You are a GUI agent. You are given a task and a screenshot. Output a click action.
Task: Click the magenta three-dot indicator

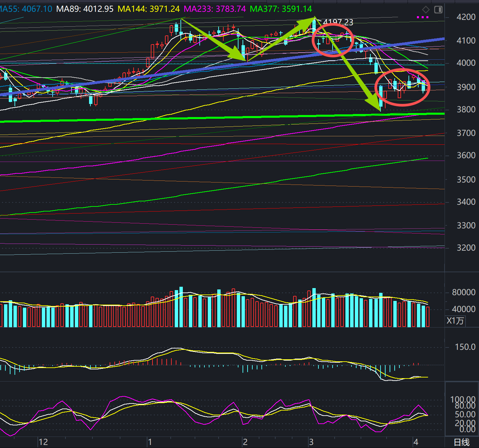click(x=422, y=17)
